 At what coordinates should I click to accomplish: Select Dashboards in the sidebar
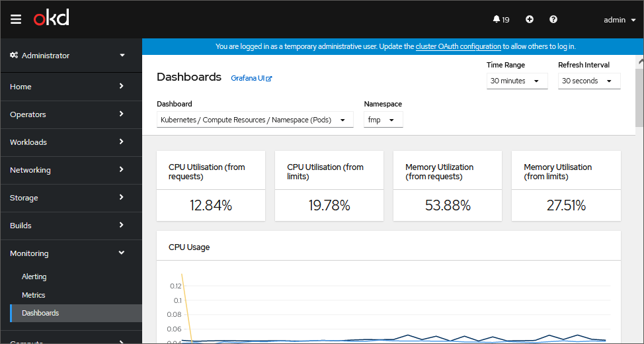click(40, 313)
